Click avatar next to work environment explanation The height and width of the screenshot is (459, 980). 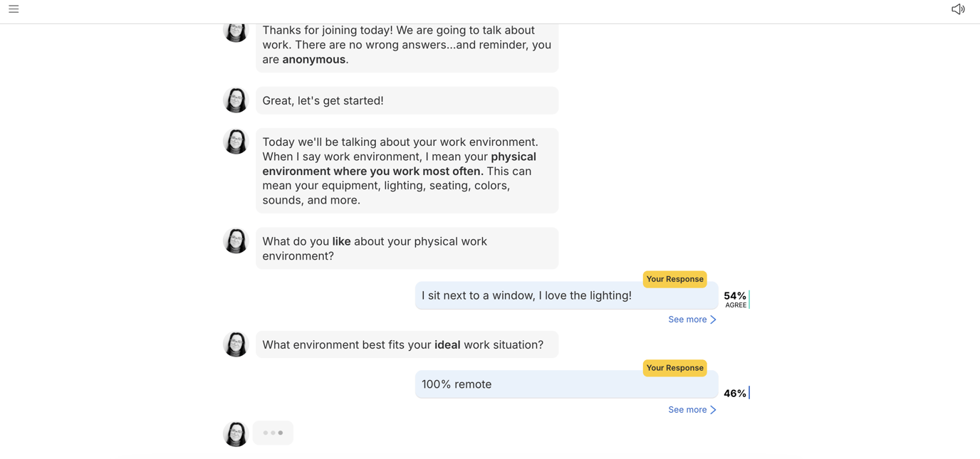tap(236, 142)
